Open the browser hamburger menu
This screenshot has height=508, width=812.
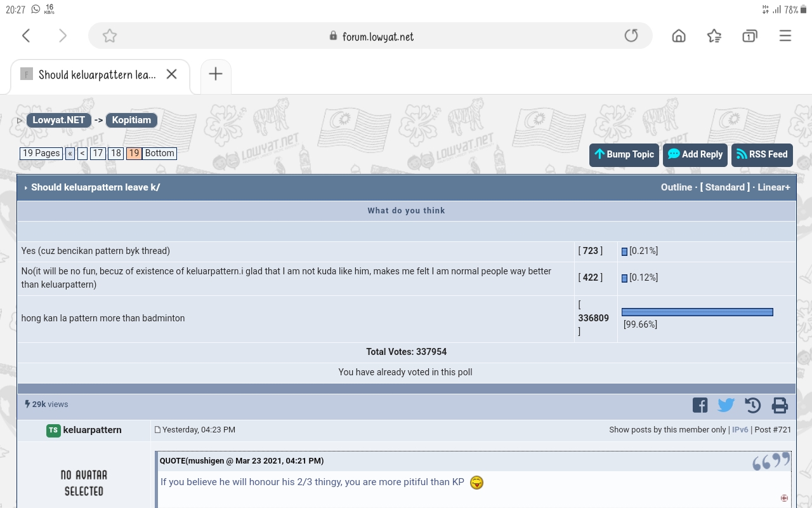point(785,36)
